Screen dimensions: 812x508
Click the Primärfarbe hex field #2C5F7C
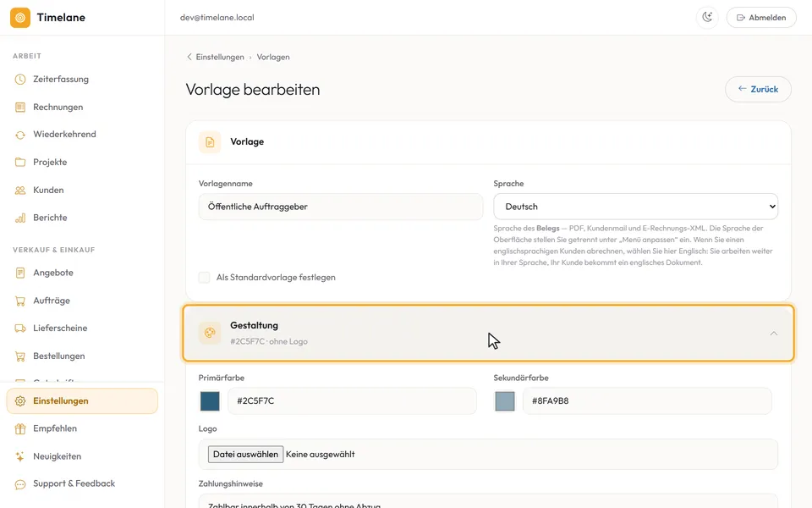[352, 400]
